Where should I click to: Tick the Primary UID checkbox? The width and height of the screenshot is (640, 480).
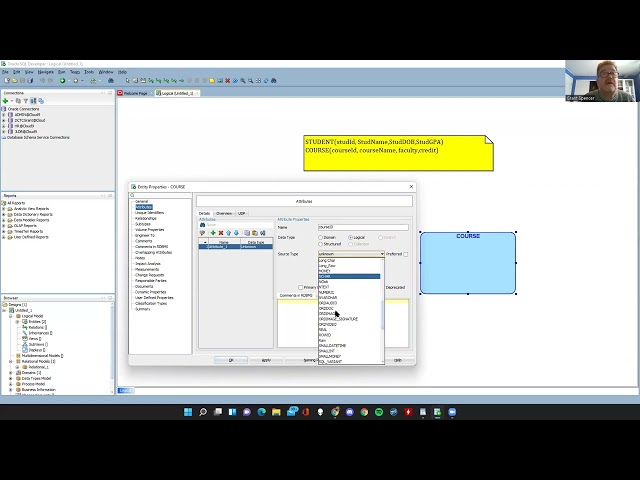tap(300, 287)
